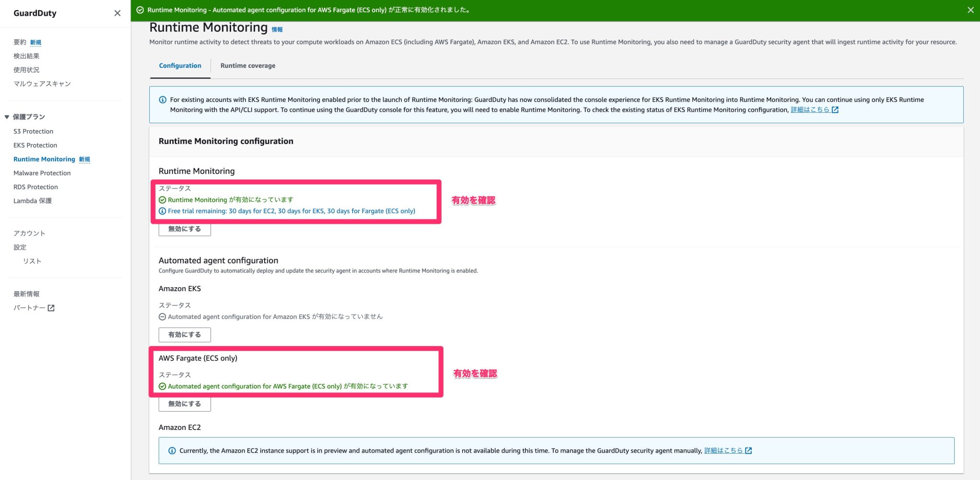Click the info icon in the Amazon EC2 preview notice

[171, 450]
